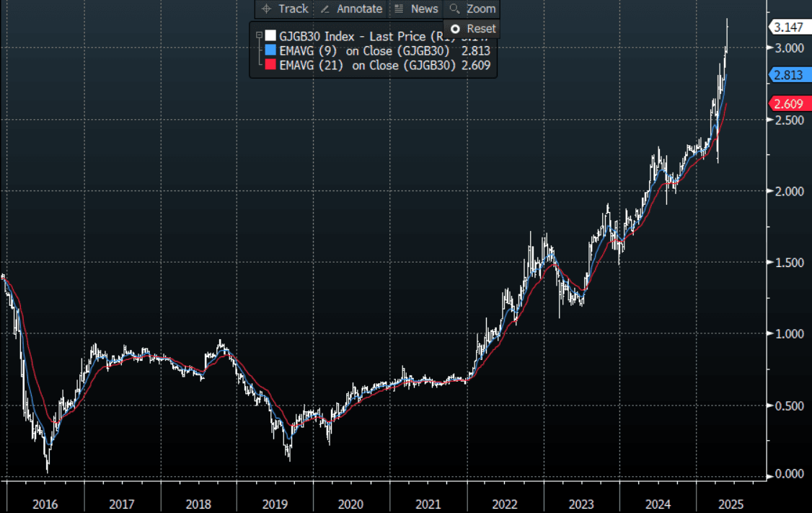
Task: Click the red EMAVG (21) color swatch
Action: pos(270,66)
